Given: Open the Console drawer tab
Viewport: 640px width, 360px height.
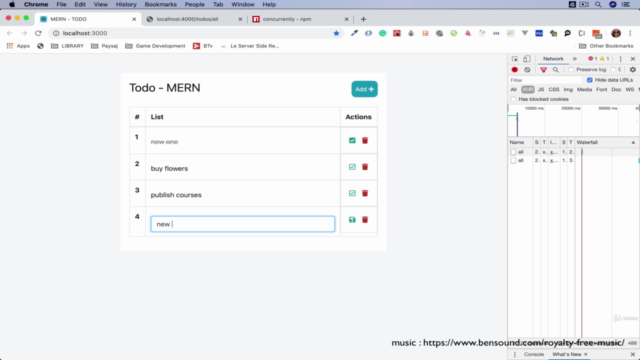Looking at the screenshot, I should click(x=534, y=354).
